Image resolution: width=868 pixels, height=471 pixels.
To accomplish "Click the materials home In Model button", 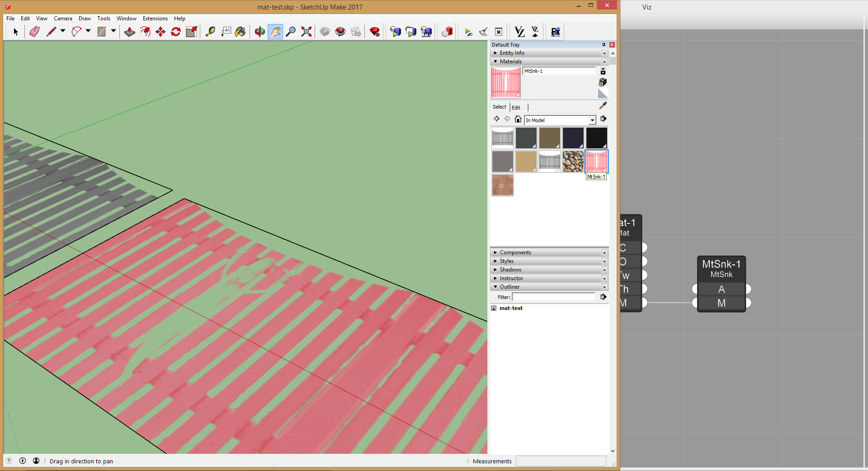I will (x=518, y=119).
